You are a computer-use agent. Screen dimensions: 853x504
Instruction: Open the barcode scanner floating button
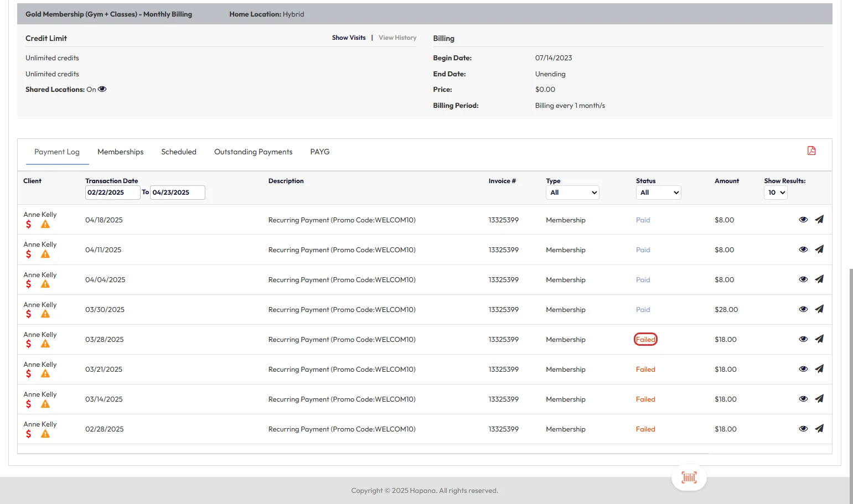click(x=689, y=477)
